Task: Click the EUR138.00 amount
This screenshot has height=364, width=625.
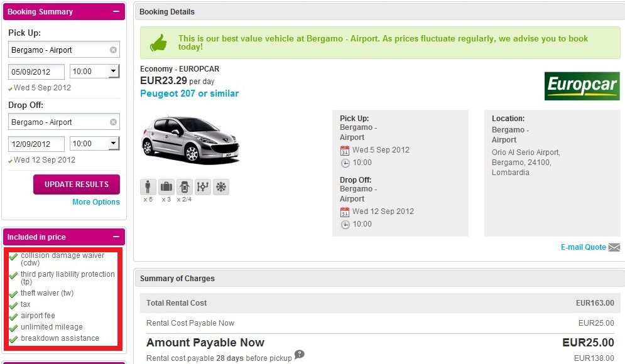Action: coord(594,358)
